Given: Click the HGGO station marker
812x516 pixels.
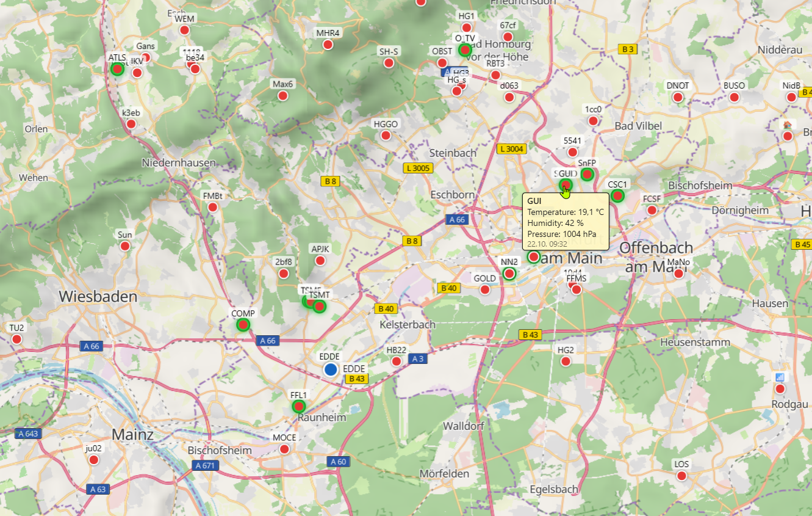Looking at the screenshot, I should 386,136.
